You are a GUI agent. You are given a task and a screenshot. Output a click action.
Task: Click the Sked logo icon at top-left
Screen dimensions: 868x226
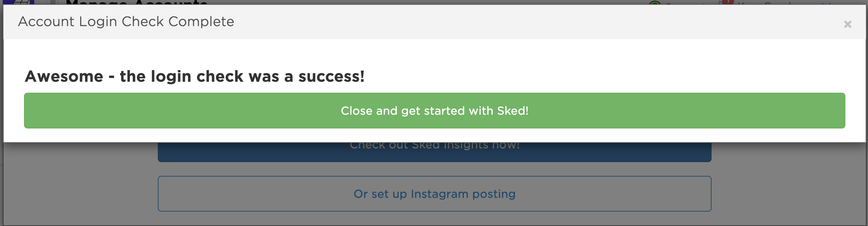point(19,2)
